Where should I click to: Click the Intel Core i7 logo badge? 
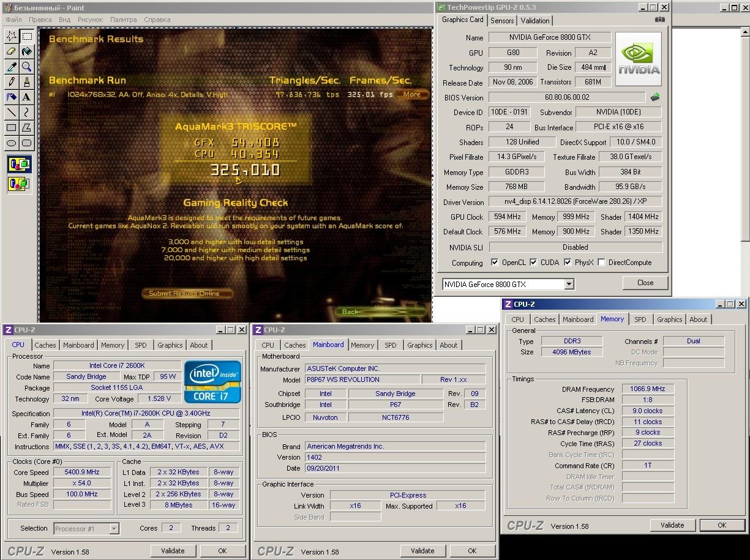point(213,383)
